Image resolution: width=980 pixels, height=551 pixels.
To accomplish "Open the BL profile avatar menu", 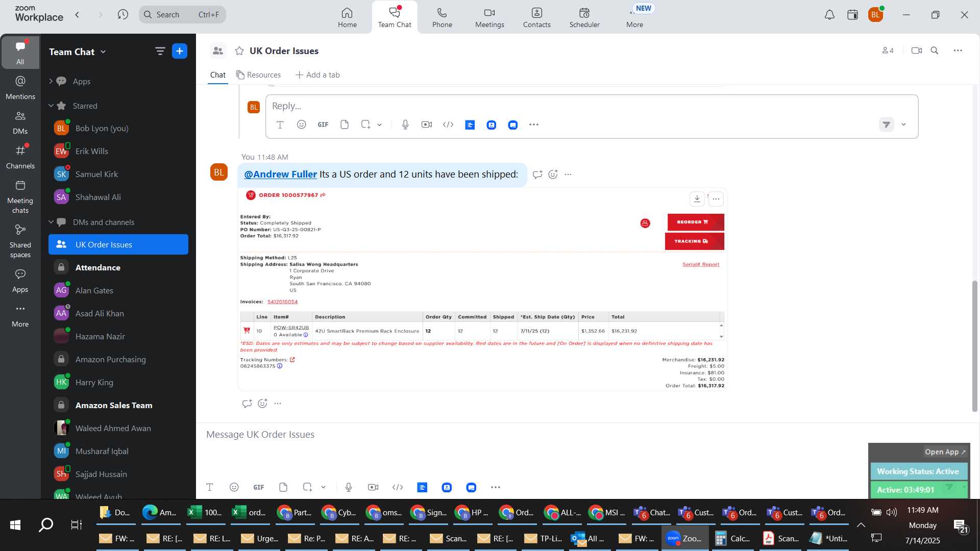I will (x=875, y=15).
